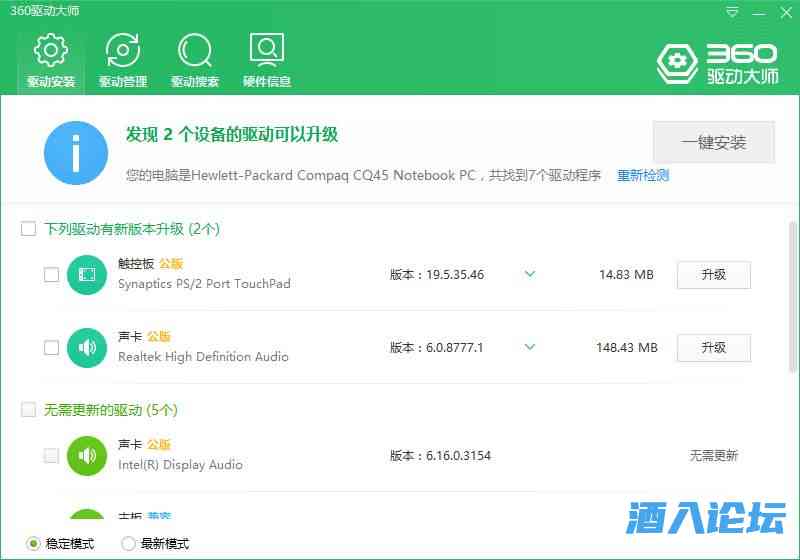Viewport: 800px width, 560px height.
Task: Click the 版本：6.16.0.3154 text
Action: [440, 456]
